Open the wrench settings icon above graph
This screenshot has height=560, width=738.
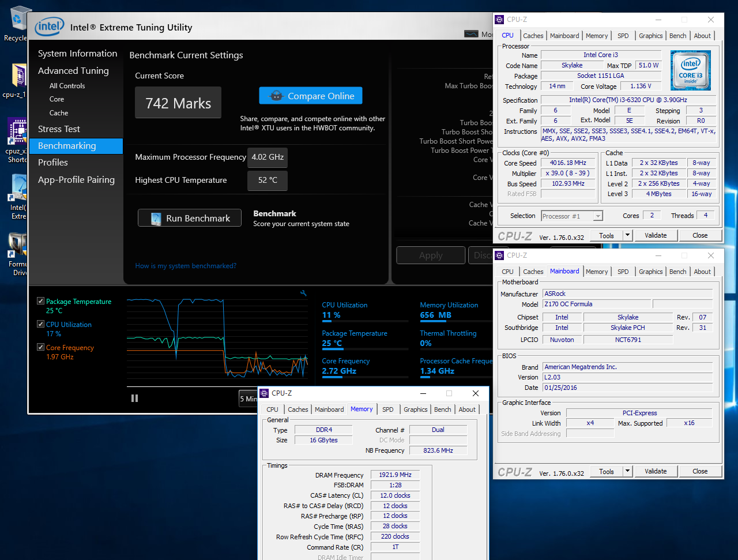[x=304, y=293]
